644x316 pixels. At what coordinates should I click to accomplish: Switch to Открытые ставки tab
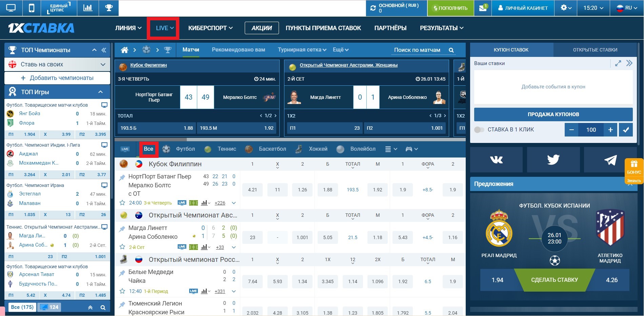point(595,50)
